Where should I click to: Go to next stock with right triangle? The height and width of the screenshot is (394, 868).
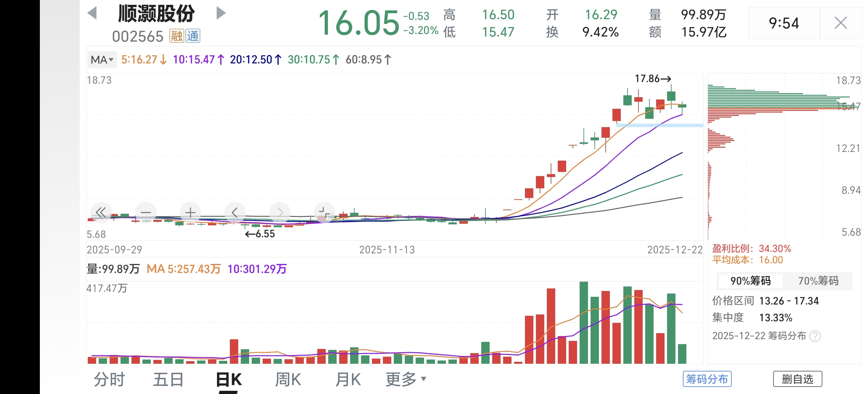[x=221, y=14]
